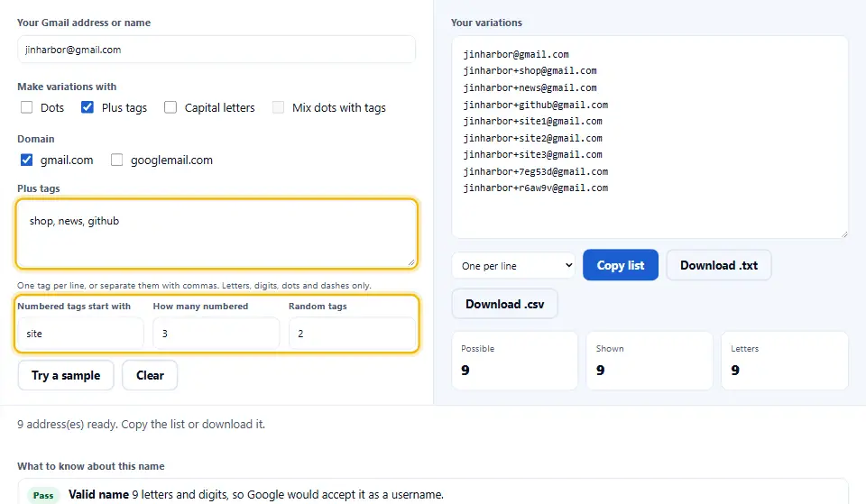Tick the Mix dots with tags checkbox
The width and height of the screenshot is (866, 504).
[278, 107]
